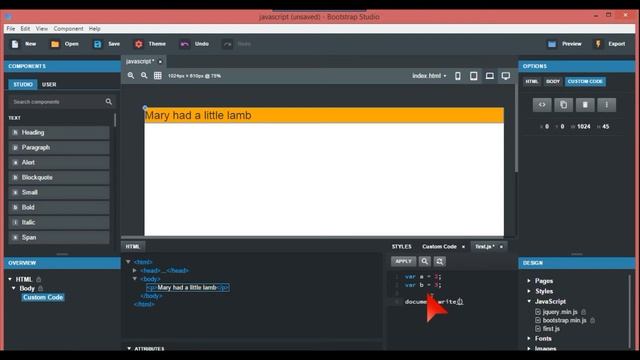Screen dimensions: 640x360
Task: Open the Edit menu
Action: coord(25,29)
